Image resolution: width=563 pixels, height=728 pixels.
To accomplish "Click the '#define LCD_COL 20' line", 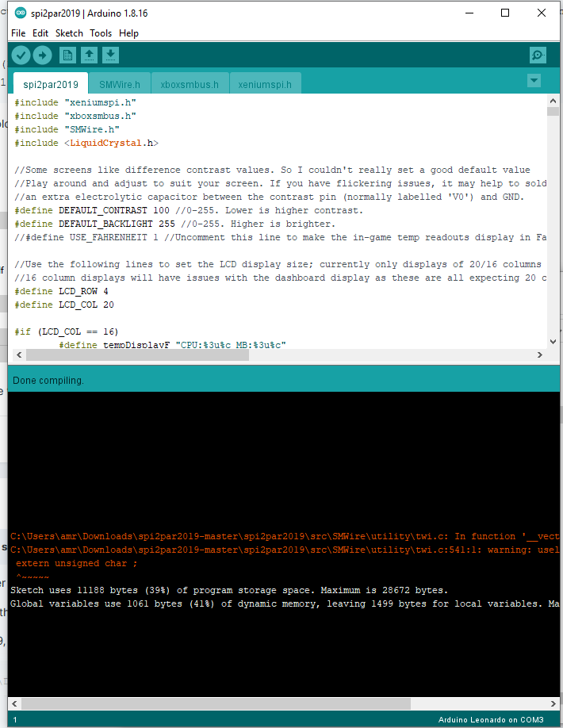I will tap(64, 304).
